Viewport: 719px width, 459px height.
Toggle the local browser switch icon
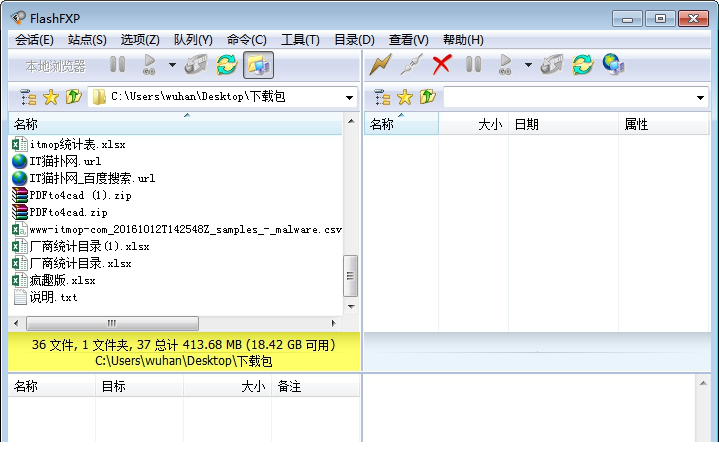[258, 65]
